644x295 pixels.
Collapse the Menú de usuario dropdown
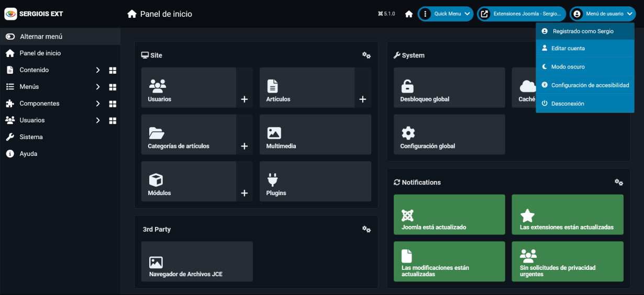603,14
